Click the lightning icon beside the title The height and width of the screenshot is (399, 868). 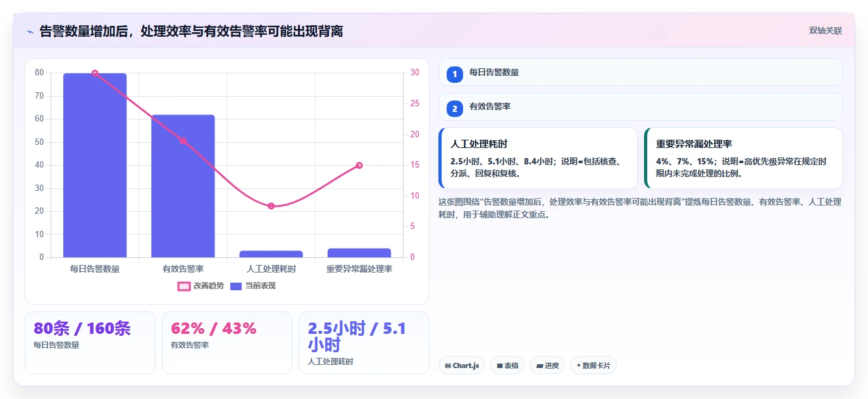pos(30,31)
